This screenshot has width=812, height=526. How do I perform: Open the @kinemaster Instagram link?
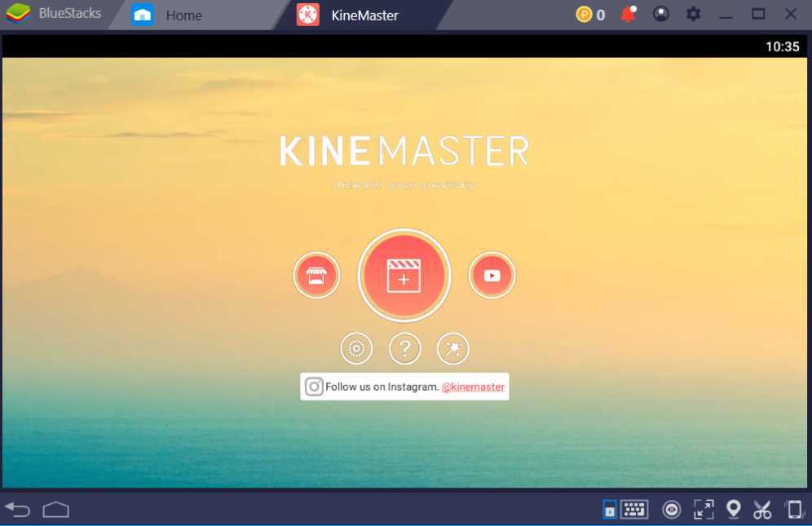point(471,387)
